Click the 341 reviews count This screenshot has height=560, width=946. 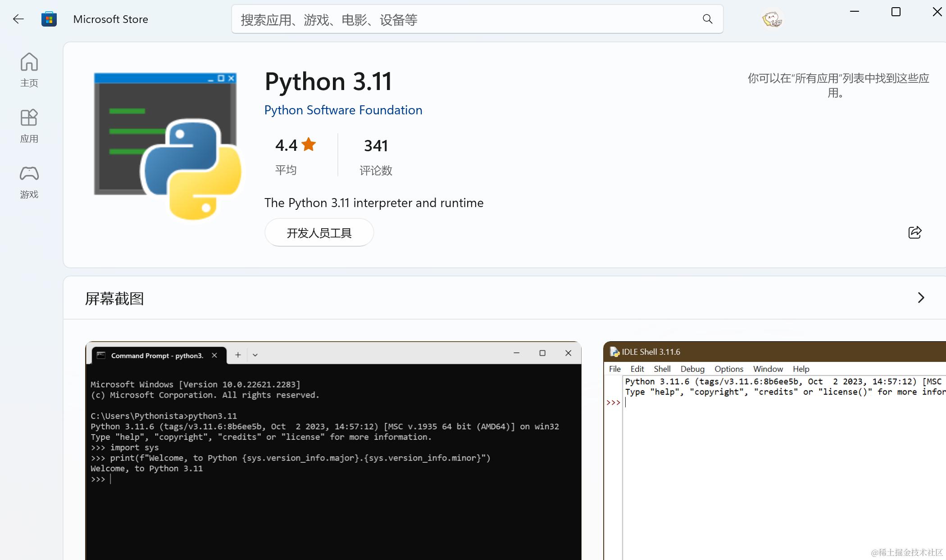(x=376, y=146)
